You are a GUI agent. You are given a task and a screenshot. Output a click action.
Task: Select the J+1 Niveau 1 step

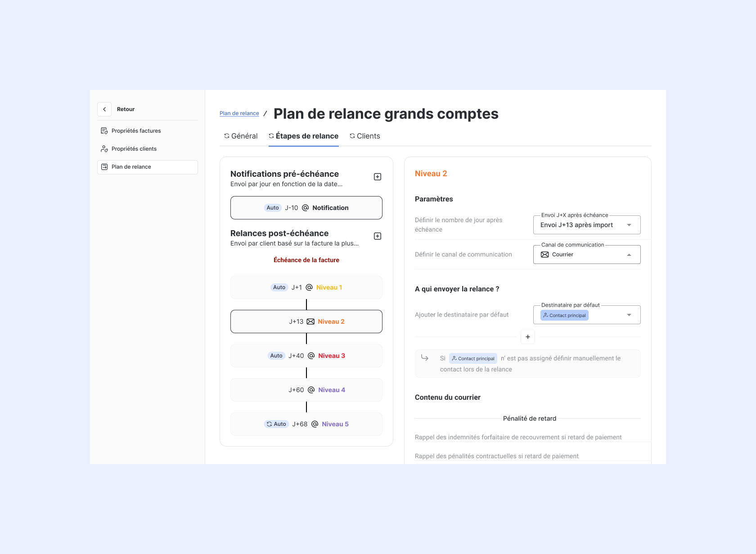(x=306, y=287)
